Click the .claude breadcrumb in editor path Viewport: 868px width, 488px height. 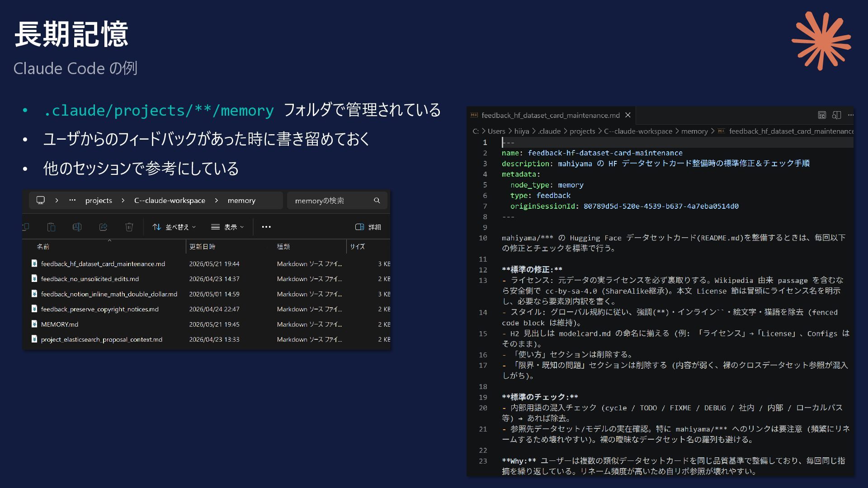pyautogui.click(x=549, y=131)
